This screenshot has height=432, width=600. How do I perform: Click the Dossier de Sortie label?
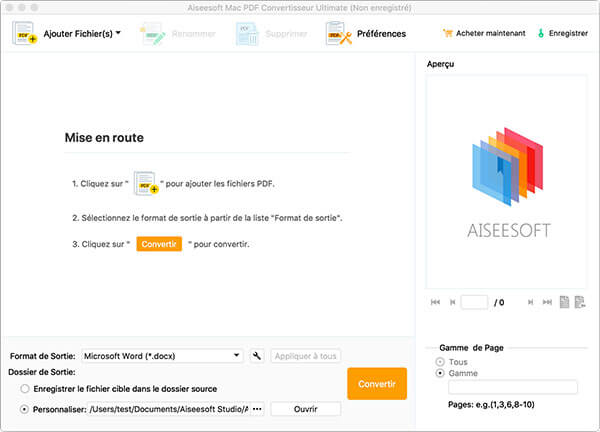coord(42,372)
